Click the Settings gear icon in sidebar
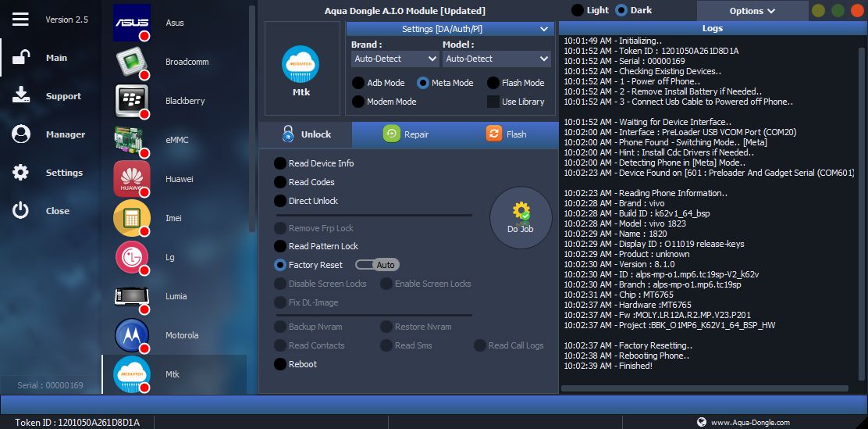 (x=20, y=173)
